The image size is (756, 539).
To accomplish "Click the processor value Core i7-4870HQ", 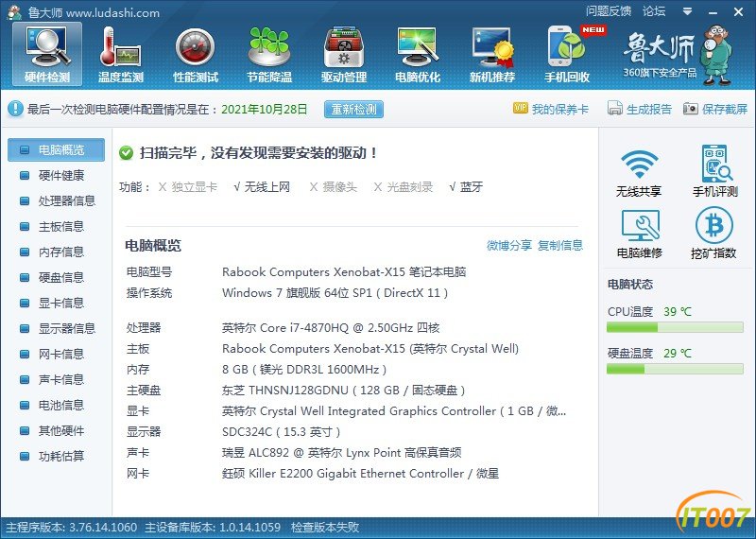I will click(x=331, y=328).
